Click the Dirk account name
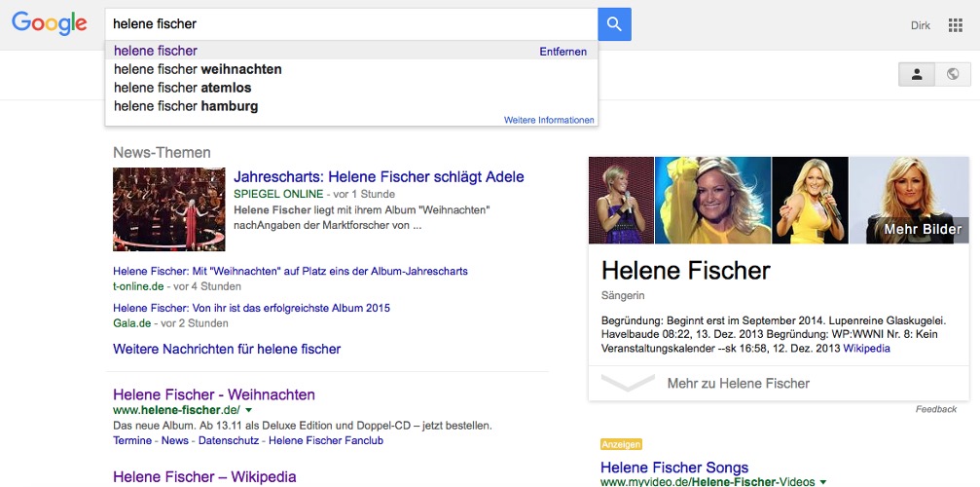980x487 pixels. click(x=920, y=25)
